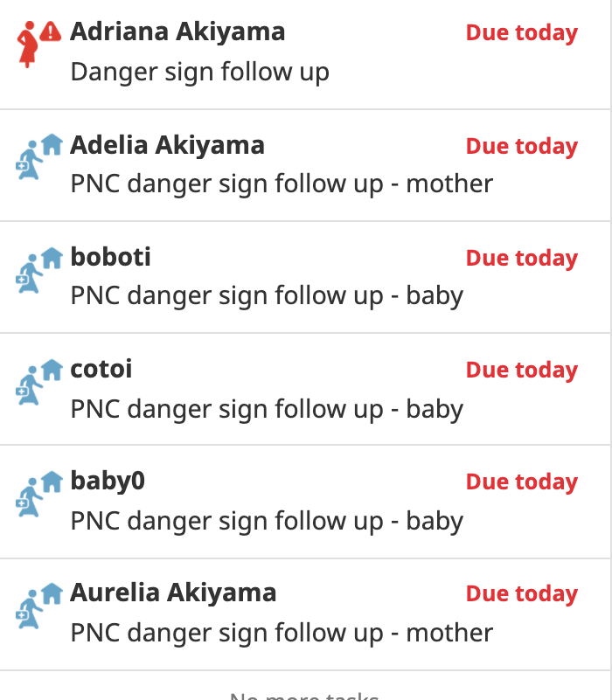
Task: Click the home visit icon beside baby0
Action: point(38,493)
